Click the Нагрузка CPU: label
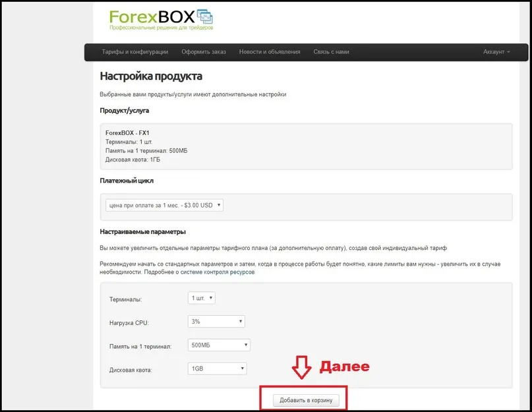Viewport: 532px width, 412px height. pos(129,323)
